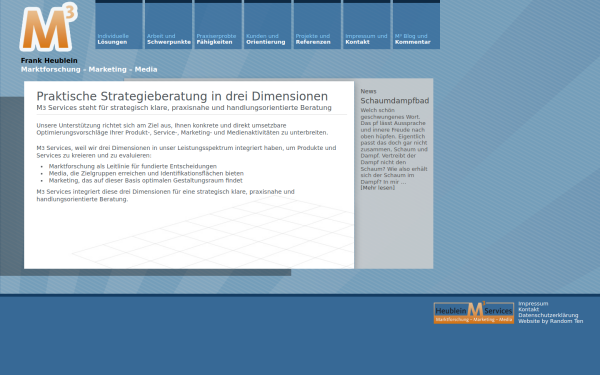Click the M3 orange logo
600x375 pixels.
(49, 27)
